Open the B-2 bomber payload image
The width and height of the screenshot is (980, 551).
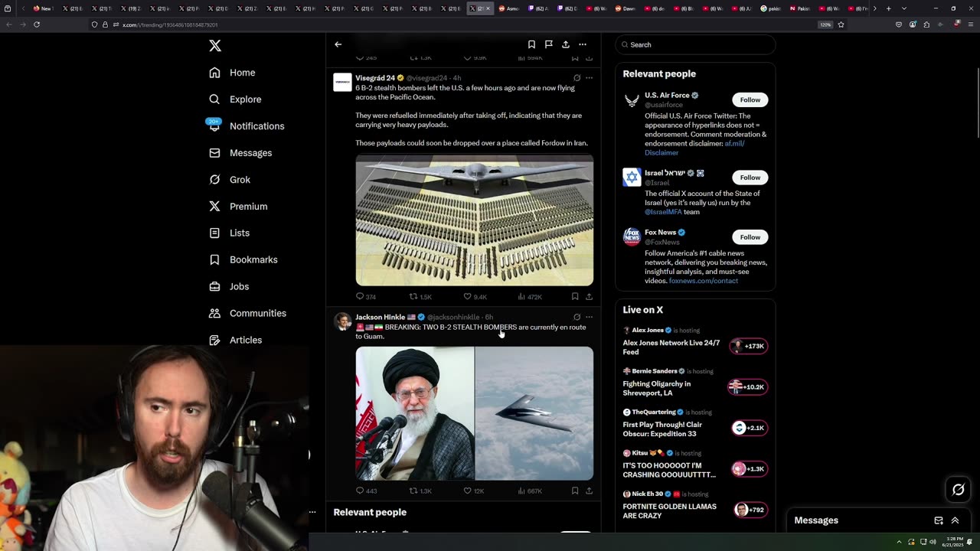(475, 220)
